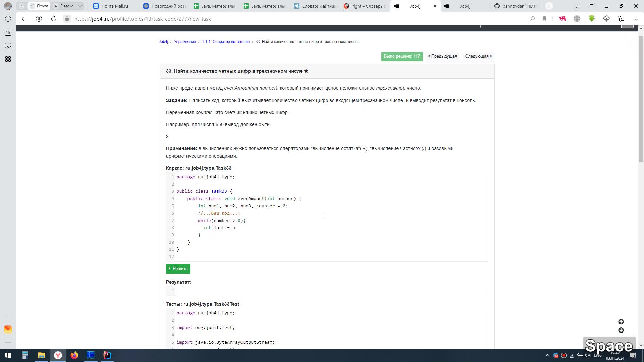Click the volume icon in system tray
Viewport: 644px width, 362px height.
588,355
